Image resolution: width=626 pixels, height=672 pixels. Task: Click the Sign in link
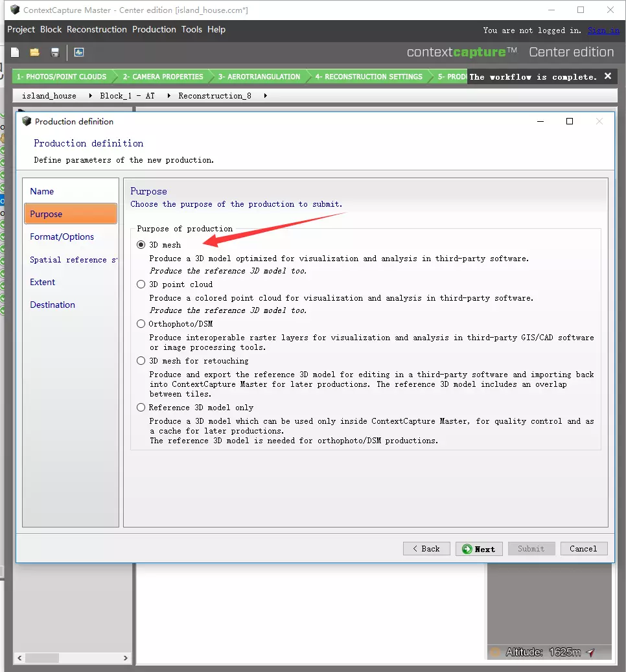[x=603, y=30]
